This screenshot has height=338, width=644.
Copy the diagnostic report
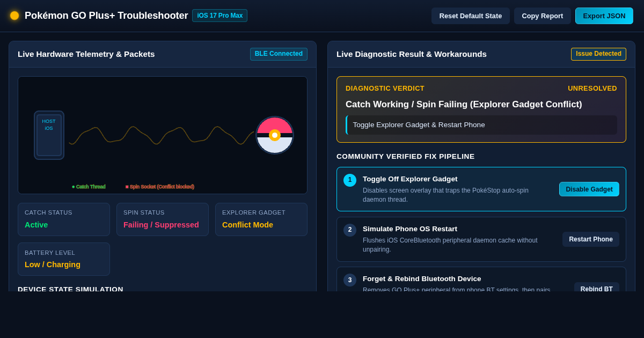click(x=543, y=16)
